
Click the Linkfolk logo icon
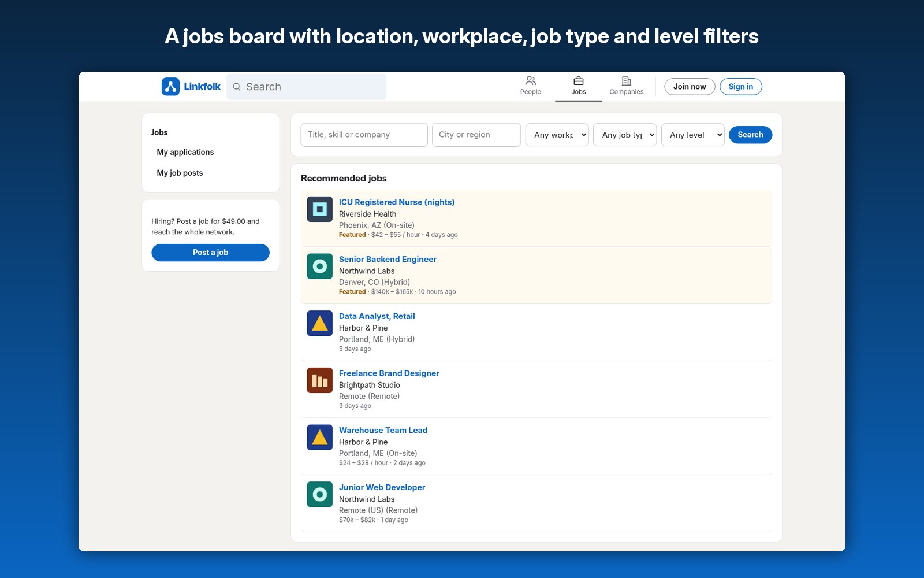click(170, 87)
